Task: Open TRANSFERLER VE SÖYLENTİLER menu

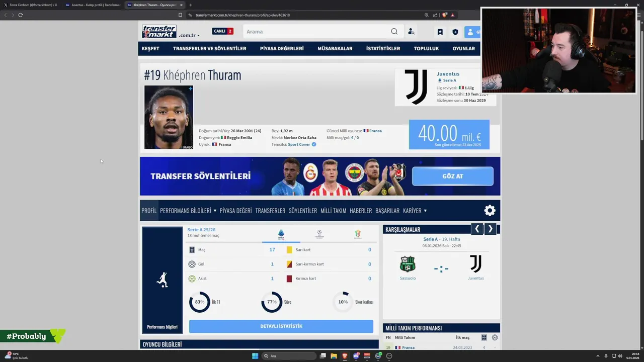Action: [x=209, y=49]
